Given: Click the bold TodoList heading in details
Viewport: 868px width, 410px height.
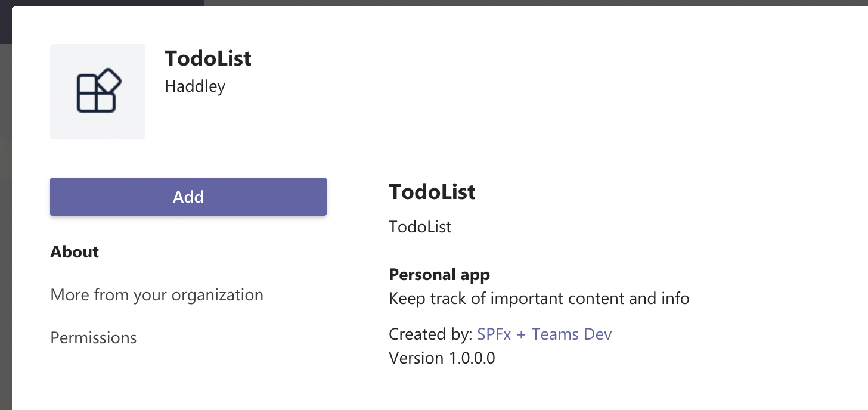Looking at the screenshot, I should 432,192.
